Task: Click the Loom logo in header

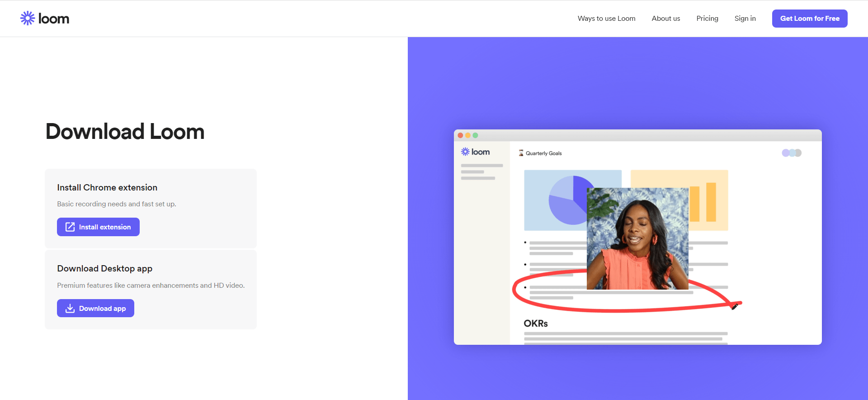Action: point(45,19)
